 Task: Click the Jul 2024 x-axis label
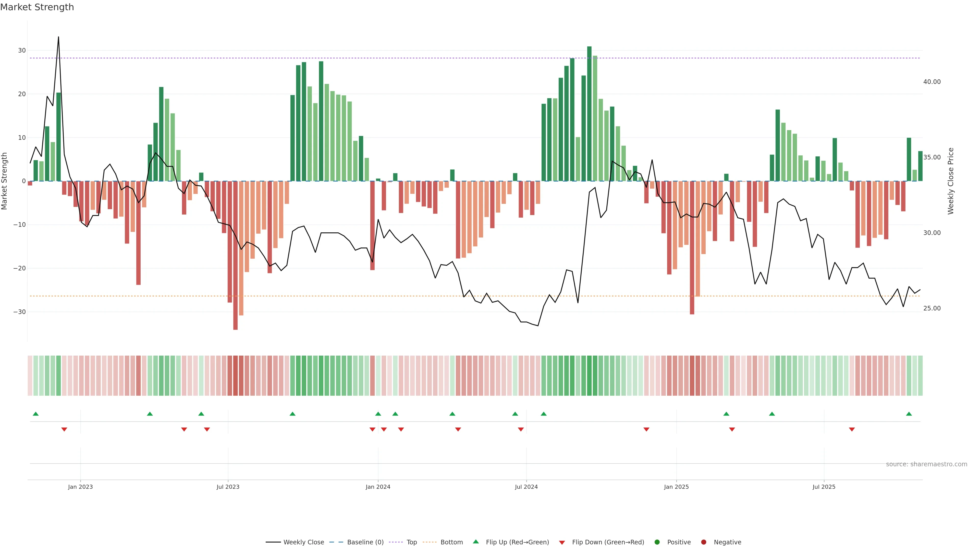pyautogui.click(x=526, y=487)
